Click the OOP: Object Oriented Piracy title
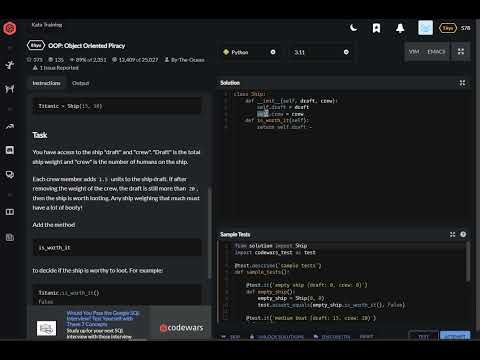 pos(87,46)
